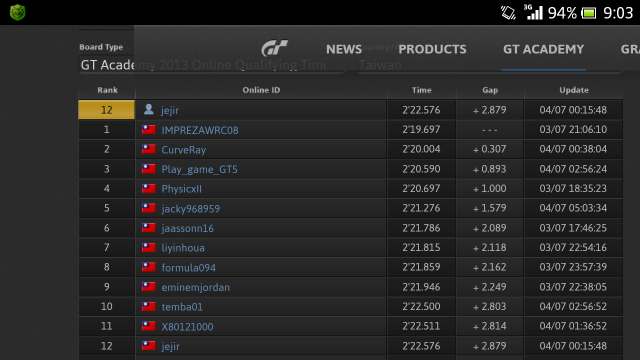Tap the green app notification icon
The height and width of the screenshot is (360, 640).
click(18, 12)
